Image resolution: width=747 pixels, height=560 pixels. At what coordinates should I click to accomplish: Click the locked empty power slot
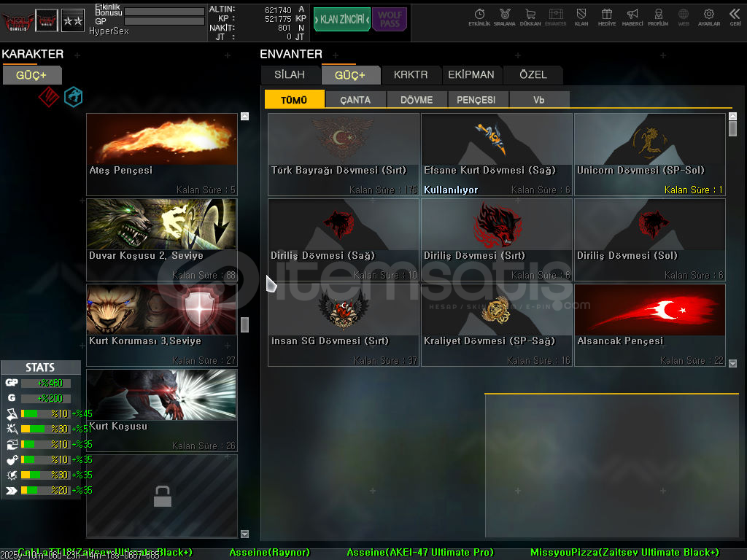(x=162, y=497)
